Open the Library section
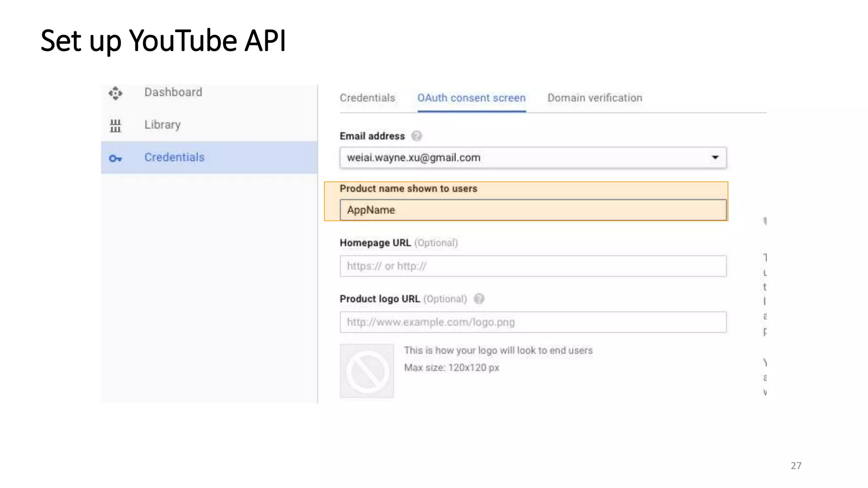The height and width of the screenshot is (488, 868). pos(162,125)
